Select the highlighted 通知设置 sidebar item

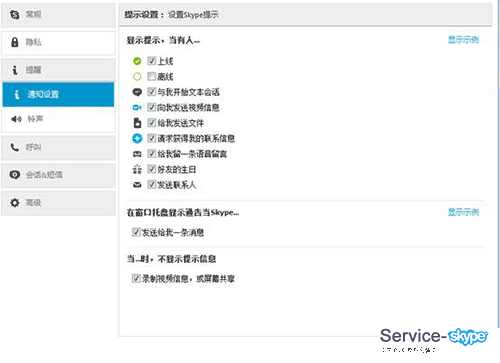58,94
